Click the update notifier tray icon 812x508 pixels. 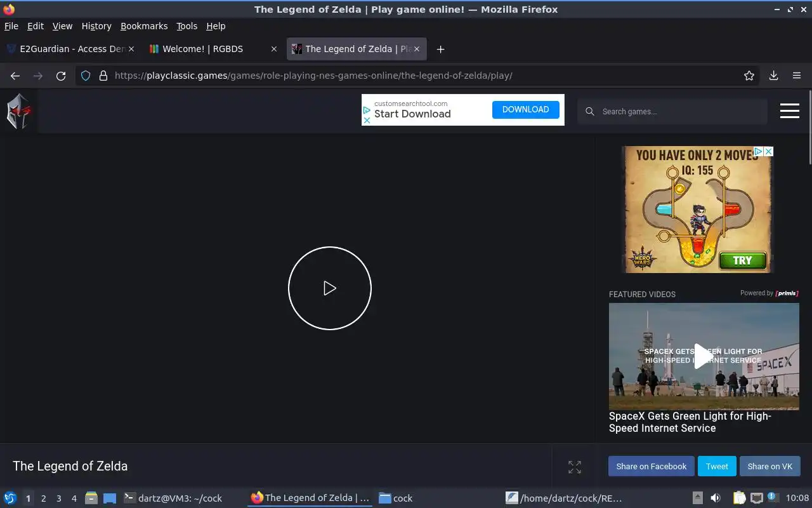(772, 497)
